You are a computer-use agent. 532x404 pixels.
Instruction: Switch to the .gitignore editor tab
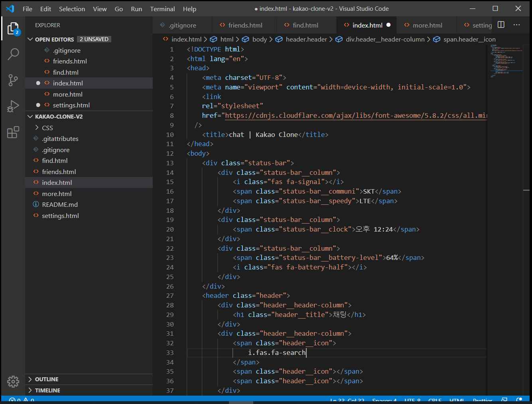click(x=182, y=25)
